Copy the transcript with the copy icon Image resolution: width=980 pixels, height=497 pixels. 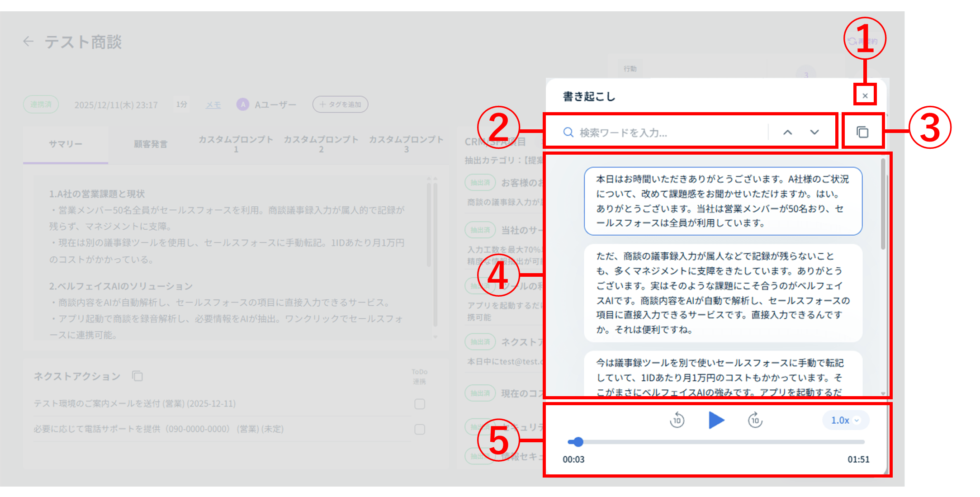(862, 132)
